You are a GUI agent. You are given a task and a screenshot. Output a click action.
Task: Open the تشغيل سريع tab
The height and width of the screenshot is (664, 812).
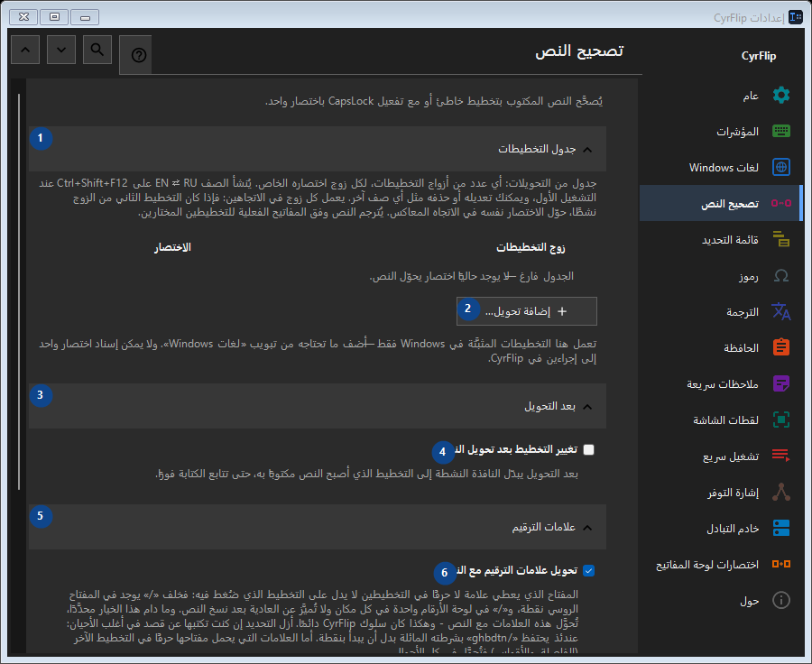[x=722, y=456]
